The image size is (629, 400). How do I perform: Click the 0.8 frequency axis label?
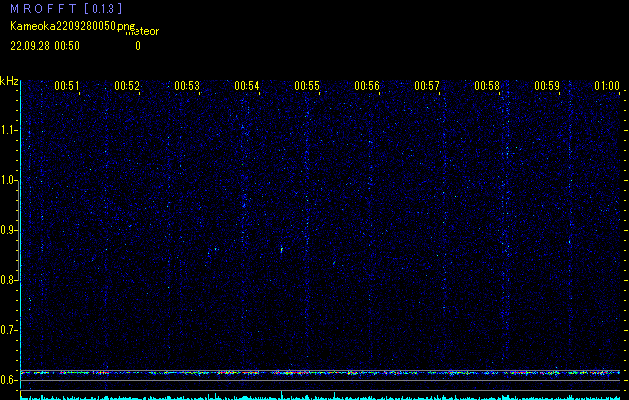(x=9, y=280)
